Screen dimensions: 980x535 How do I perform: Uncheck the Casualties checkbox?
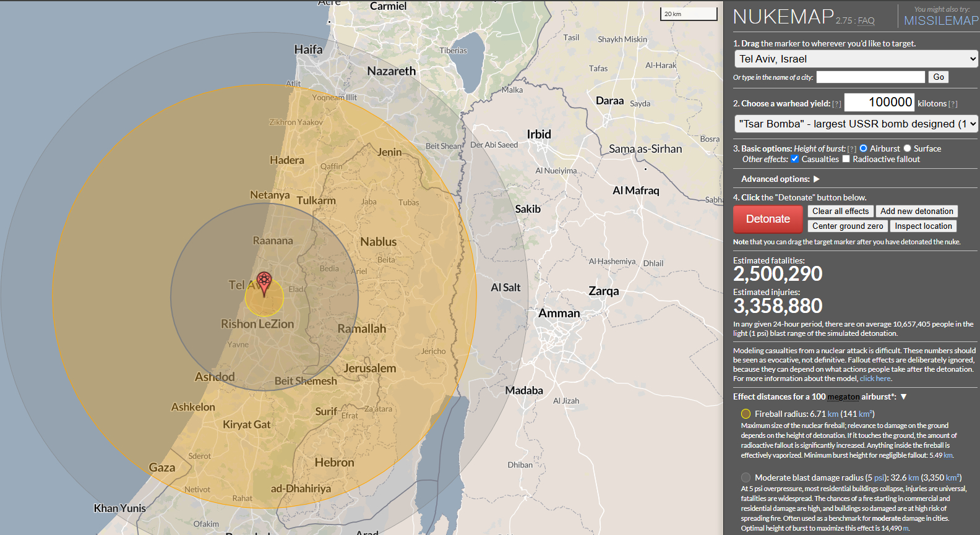794,159
